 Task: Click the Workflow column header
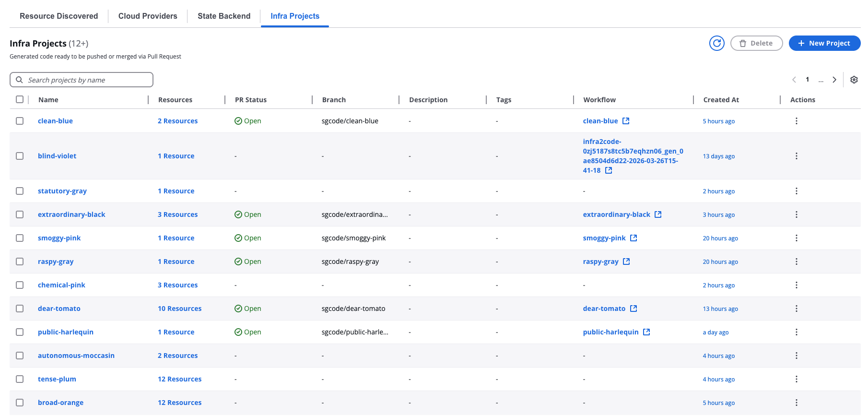599,100
